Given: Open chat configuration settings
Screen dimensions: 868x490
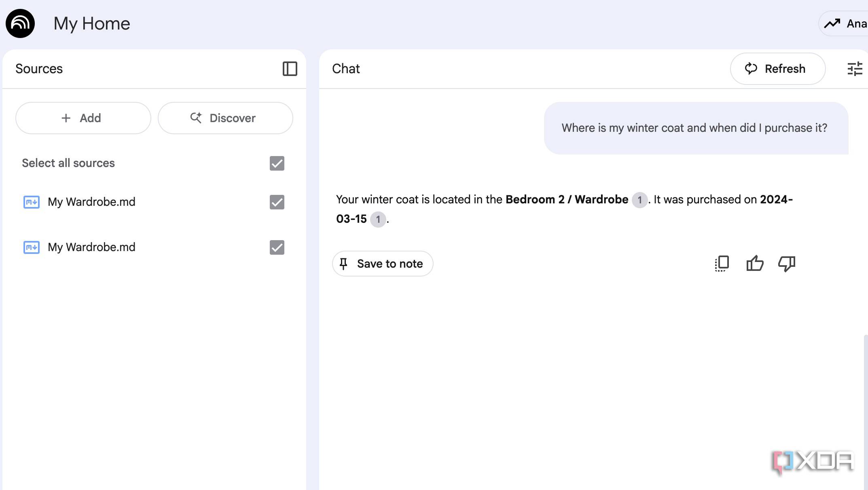Looking at the screenshot, I should tap(855, 69).
